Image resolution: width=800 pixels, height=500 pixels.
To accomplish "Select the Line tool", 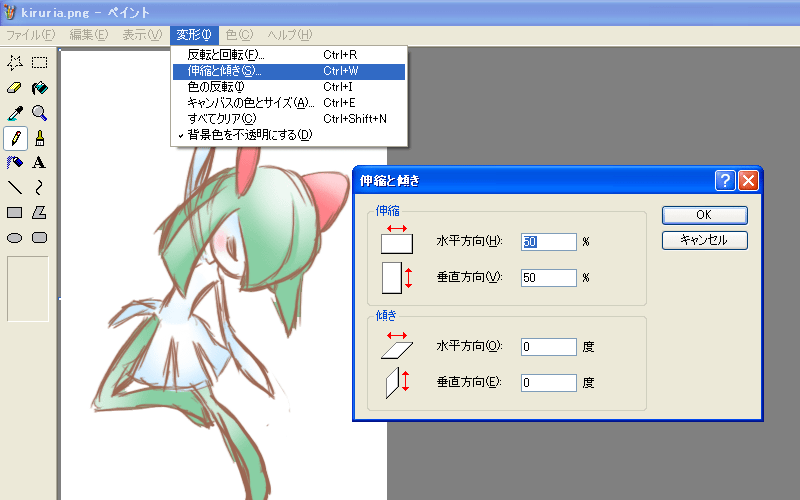I will (15, 188).
